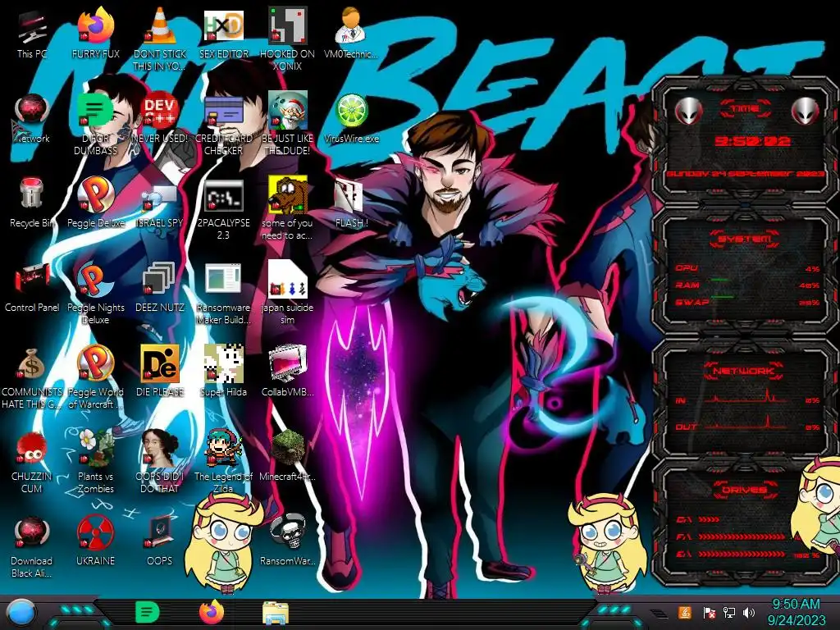Screen dimensions: 840x630
Task: Click the gadget date 'Sunday 24 September 2023'
Action: click(745, 175)
